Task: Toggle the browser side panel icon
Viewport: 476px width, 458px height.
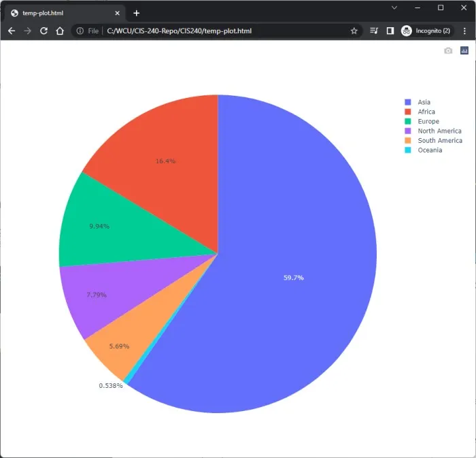Action: click(x=390, y=31)
